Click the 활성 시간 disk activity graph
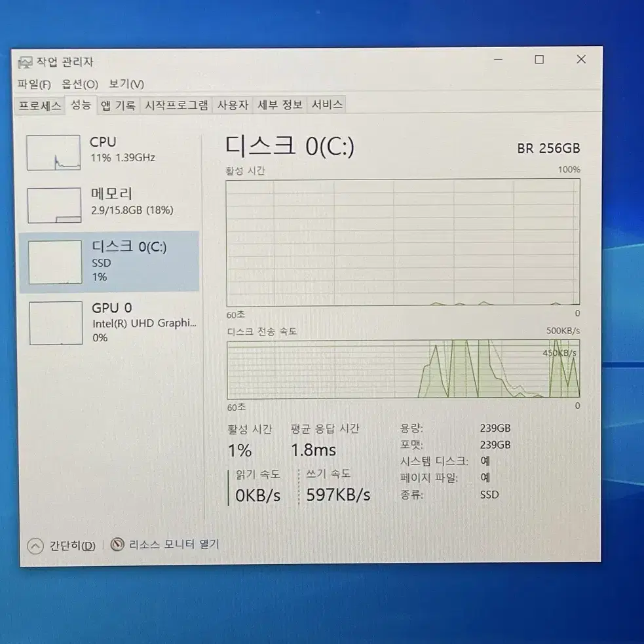Screen dimensions: 644x644 [x=403, y=242]
